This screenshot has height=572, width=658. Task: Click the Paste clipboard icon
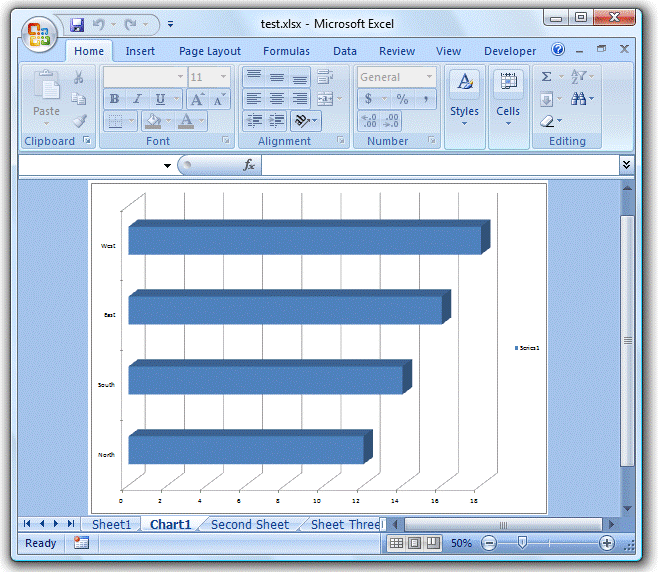pyautogui.click(x=46, y=86)
